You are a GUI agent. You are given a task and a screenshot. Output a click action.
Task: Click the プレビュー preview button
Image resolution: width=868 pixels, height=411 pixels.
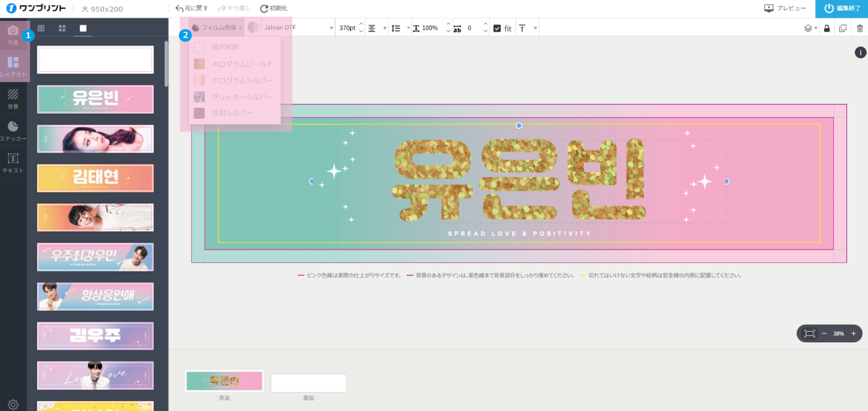click(x=785, y=8)
